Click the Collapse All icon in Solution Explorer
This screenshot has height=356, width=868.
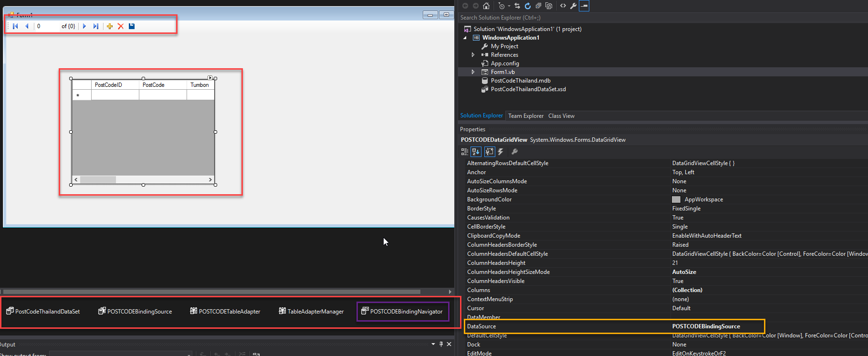tap(538, 6)
